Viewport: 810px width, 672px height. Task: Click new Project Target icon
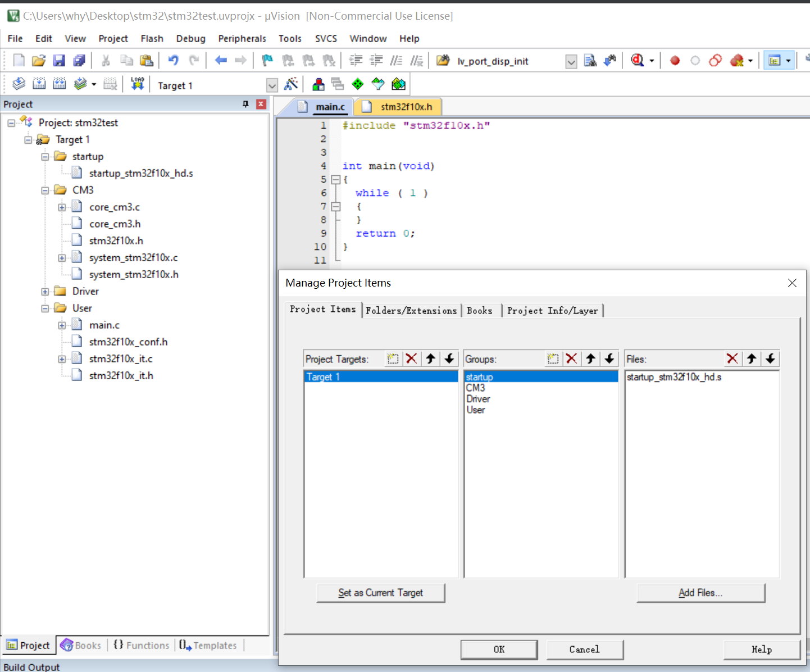[393, 358]
